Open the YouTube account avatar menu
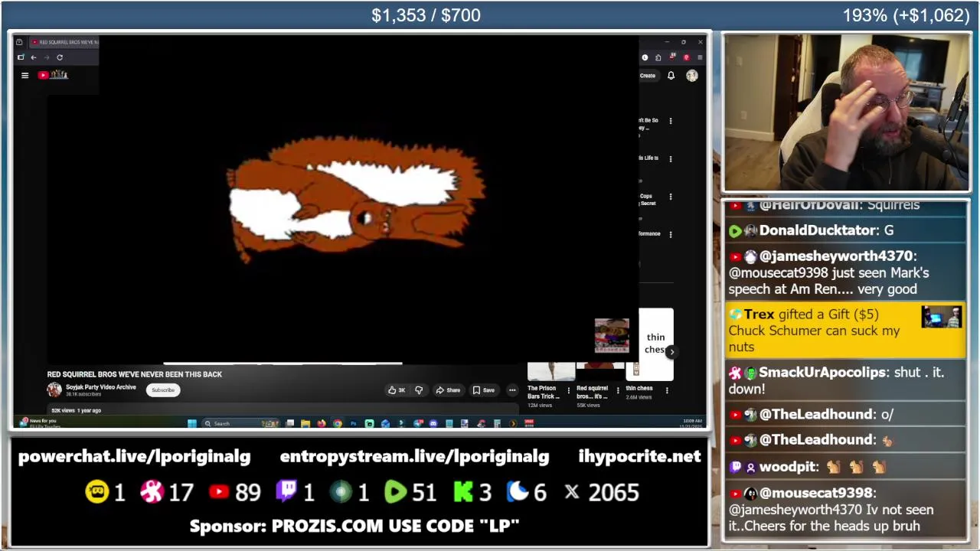The image size is (980, 551). point(692,76)
